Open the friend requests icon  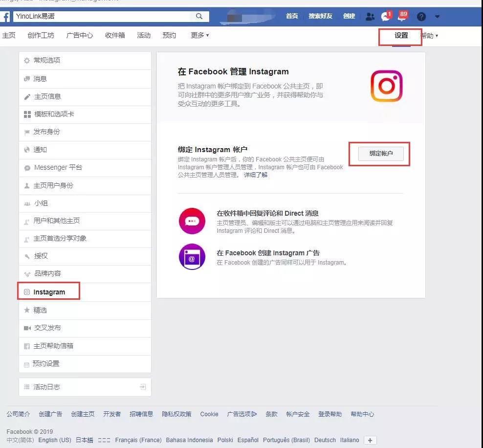point(370,17)
